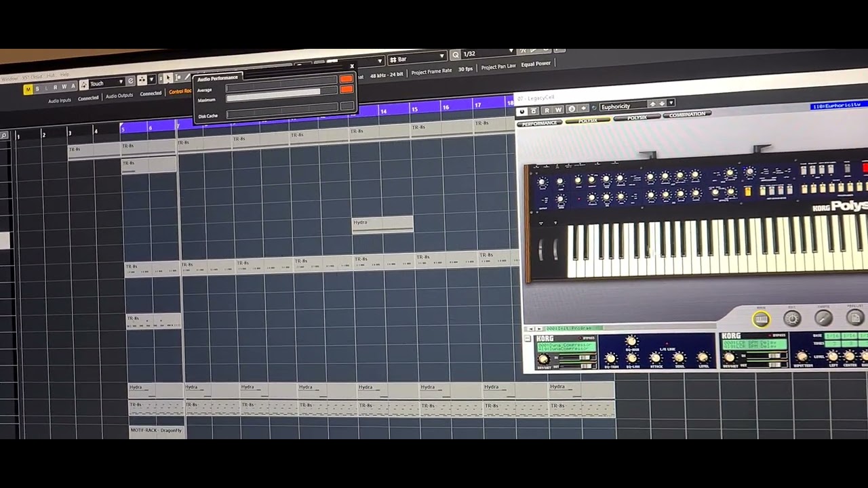
Task: Select the lone Hydra clip mid-arrangement
Action: click(382, 225)
